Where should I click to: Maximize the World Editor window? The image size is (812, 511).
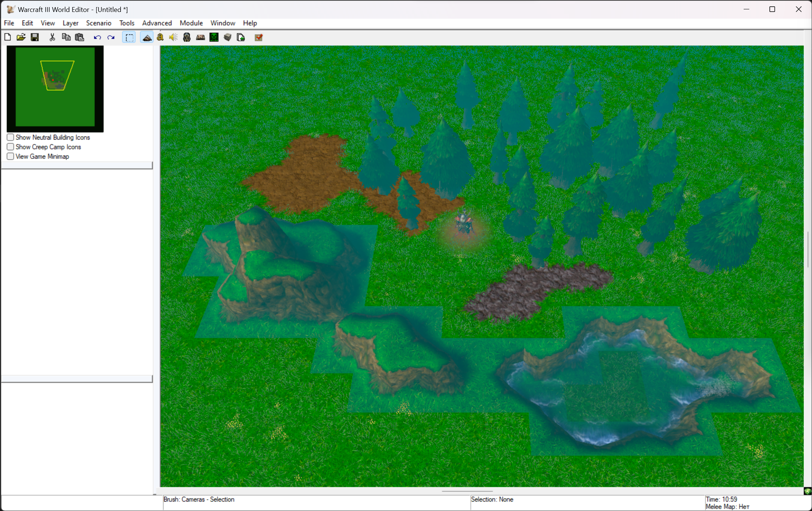772,9
